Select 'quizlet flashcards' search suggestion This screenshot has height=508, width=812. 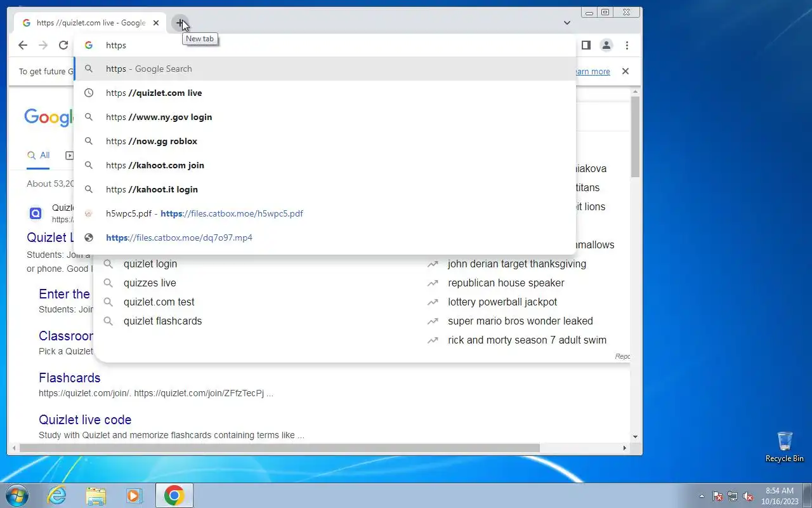(x=162, y=321)
